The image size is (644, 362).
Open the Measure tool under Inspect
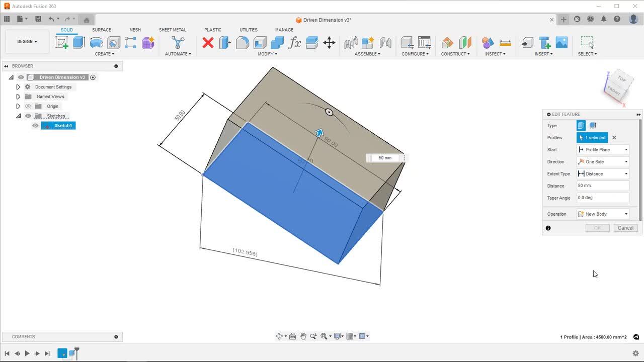point(505,43)
